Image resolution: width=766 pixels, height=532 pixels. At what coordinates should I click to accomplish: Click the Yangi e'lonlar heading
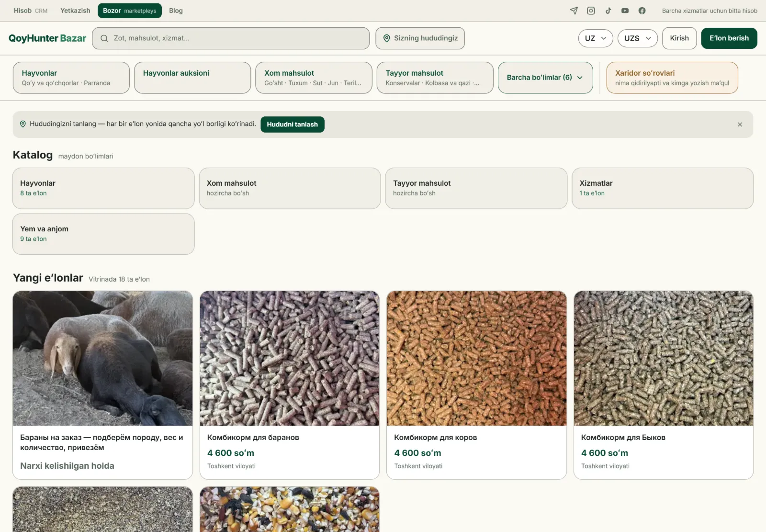tap(48, 278)
